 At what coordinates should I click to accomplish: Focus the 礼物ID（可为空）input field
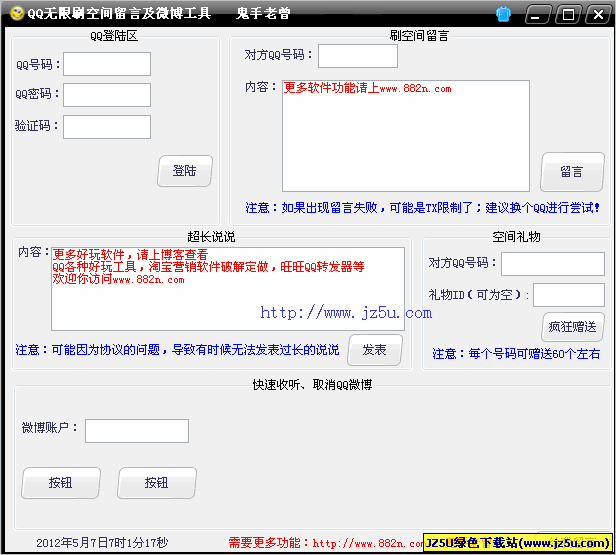pyautogui.click(x=568, y=295)
